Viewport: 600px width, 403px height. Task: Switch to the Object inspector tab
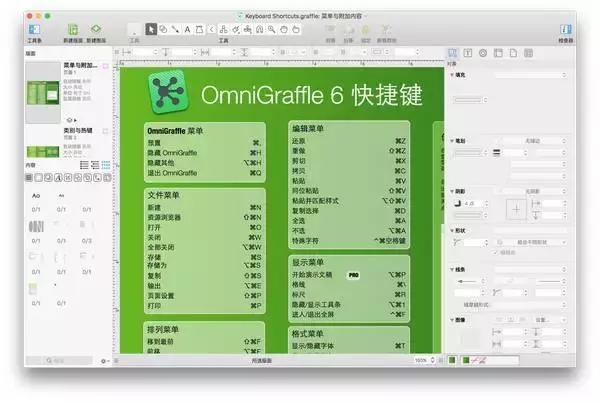(452, 53)
